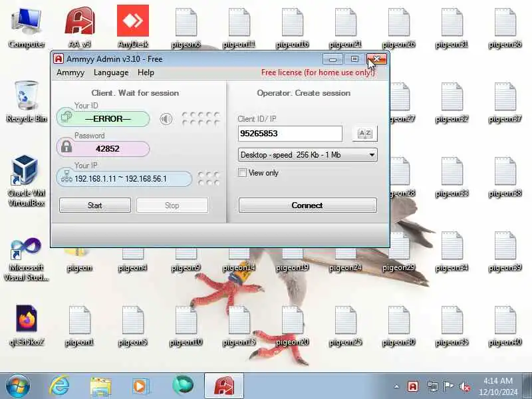Close the Ammyy Admin window
532x399 pixels.
[x=376, y=59]
